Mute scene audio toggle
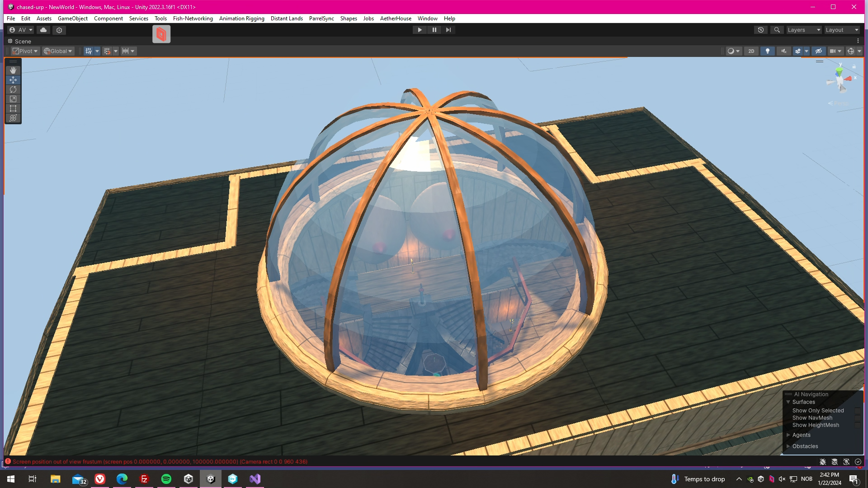Screen dimensions: 868x488 783,51
